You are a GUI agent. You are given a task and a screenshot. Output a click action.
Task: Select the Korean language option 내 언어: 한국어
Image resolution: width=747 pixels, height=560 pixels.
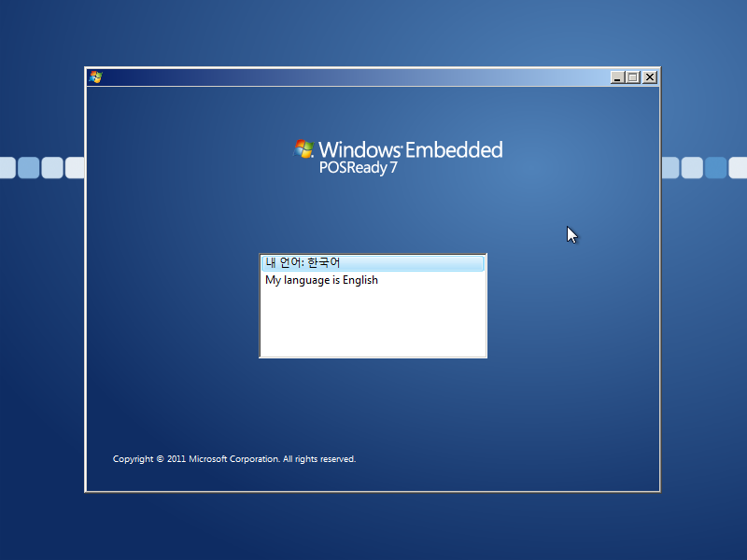pyautogui.click(x=373, y=263)
